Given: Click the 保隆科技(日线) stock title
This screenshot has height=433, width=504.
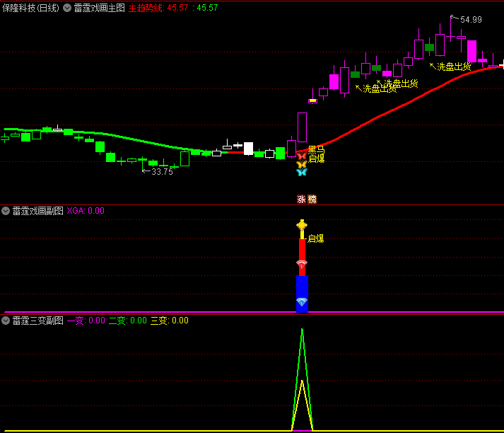Looking at the screenshot, I should (x=30, y=8).
